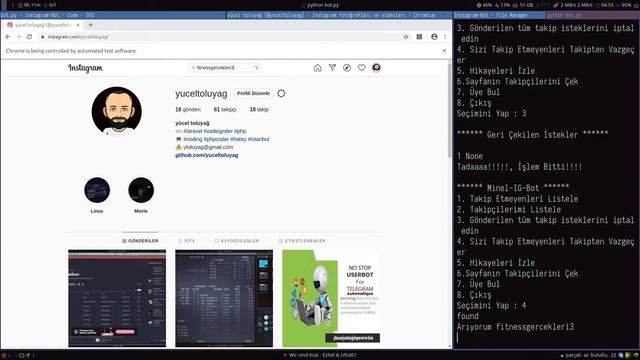The height and width of the screenshot is (360, 640).
Task: Open the activity heart icon
Action: 362,68
